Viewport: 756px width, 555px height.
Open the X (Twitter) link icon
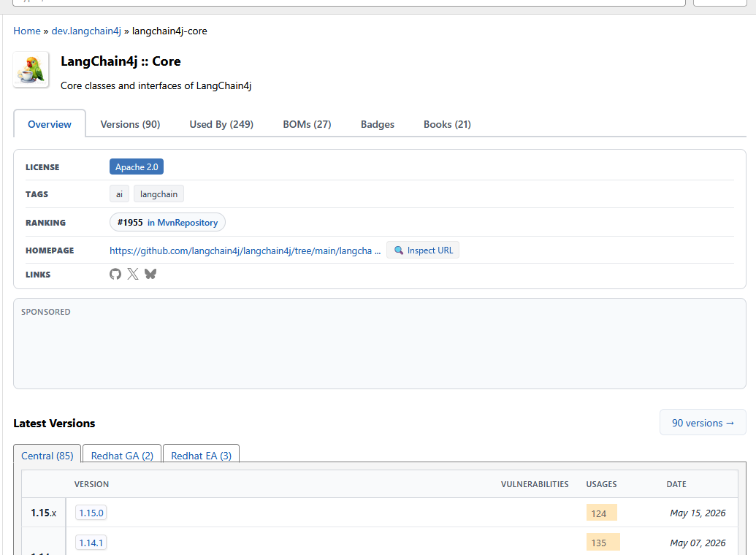133,274
